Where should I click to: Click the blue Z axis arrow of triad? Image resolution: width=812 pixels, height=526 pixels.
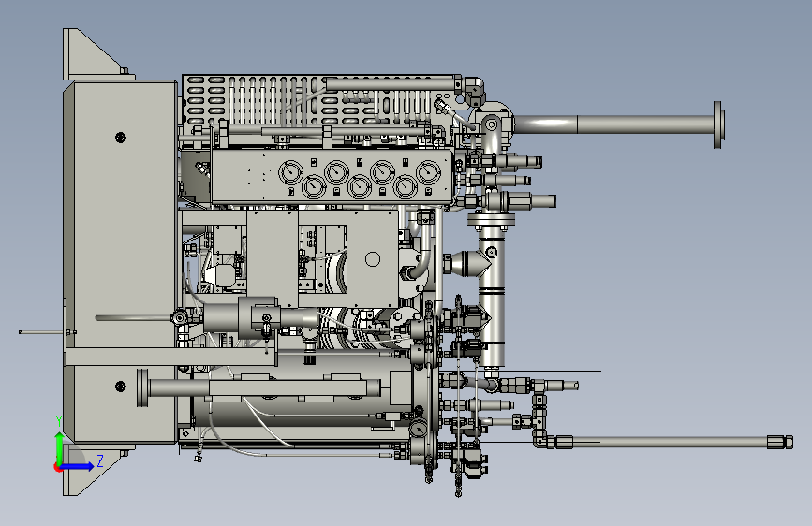[78, 466]
